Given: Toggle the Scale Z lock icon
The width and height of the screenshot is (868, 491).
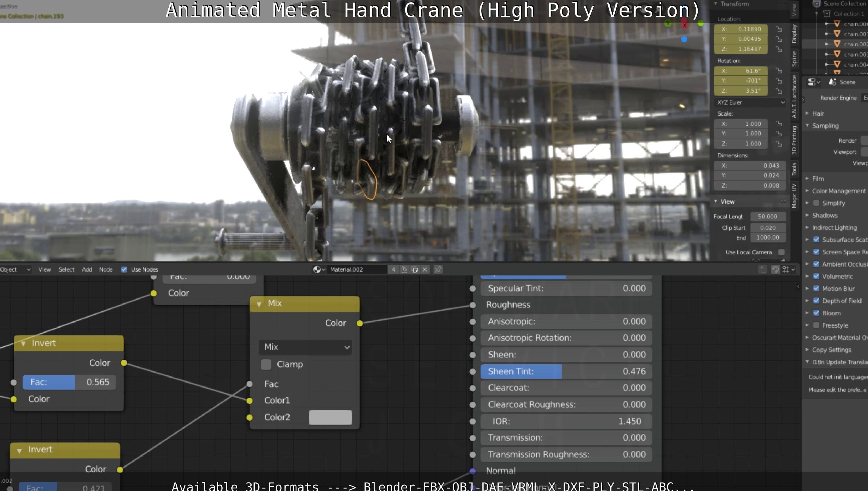Looking at the screenshot, I should (779, 144).
